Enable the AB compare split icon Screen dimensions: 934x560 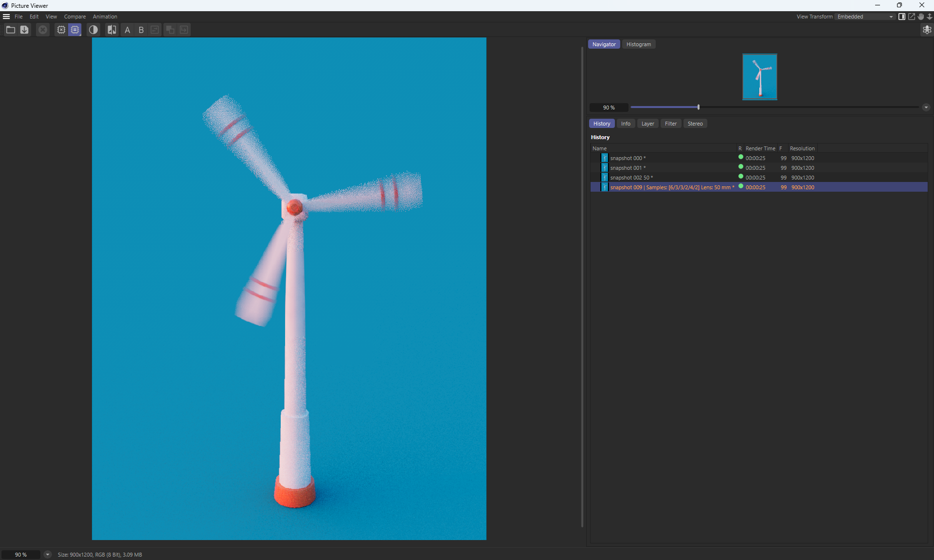tap(112, 30)
